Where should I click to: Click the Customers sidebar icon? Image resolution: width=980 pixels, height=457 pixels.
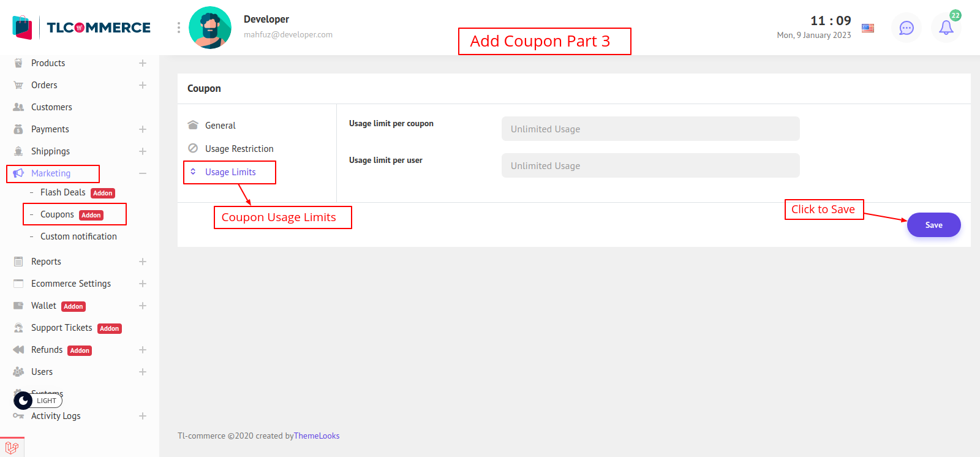point(18,107)
